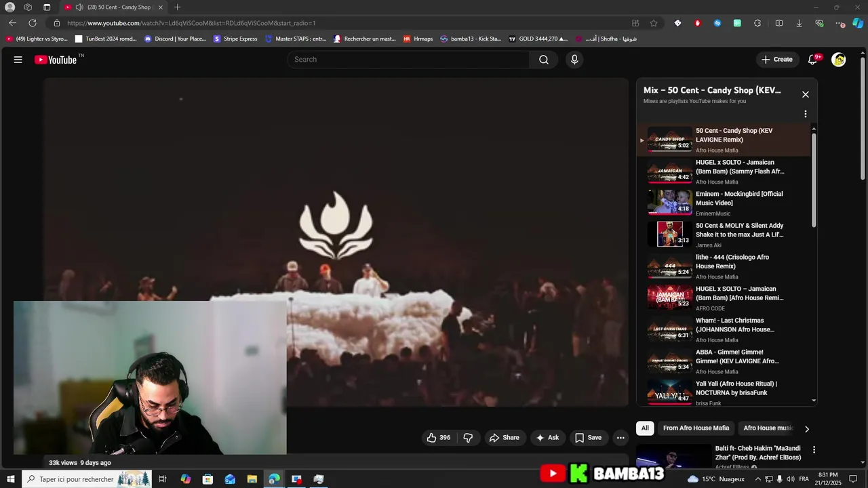The image size is (868, 488).
Task: Reload the page
Action: [x=32, y=23]
